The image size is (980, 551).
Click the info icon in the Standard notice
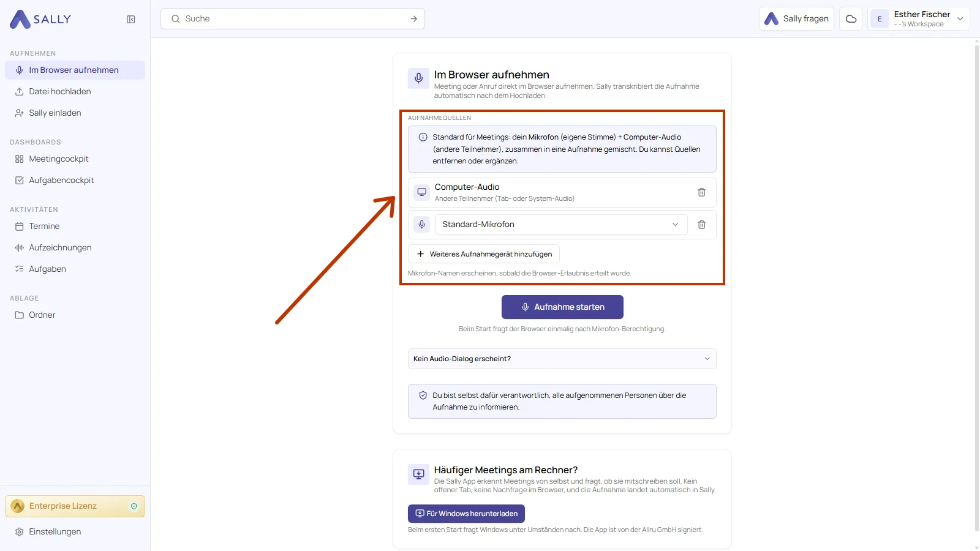pyautogui.click(x=423, y=137)
